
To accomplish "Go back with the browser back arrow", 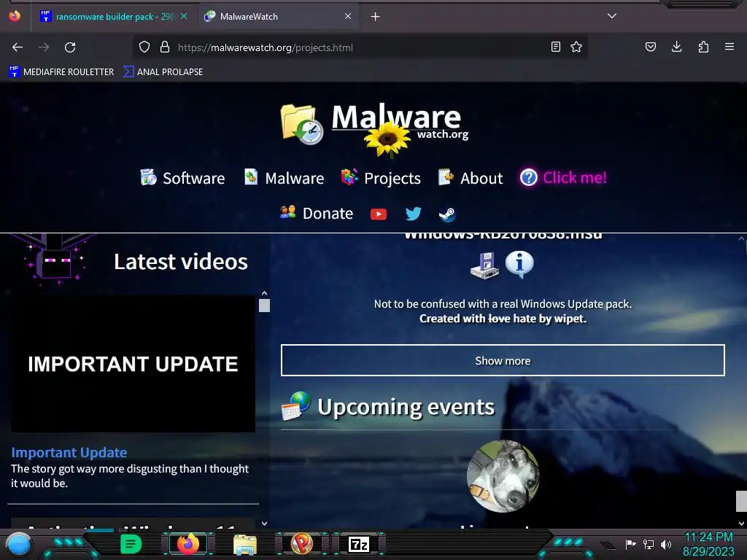I will [18, 47].
